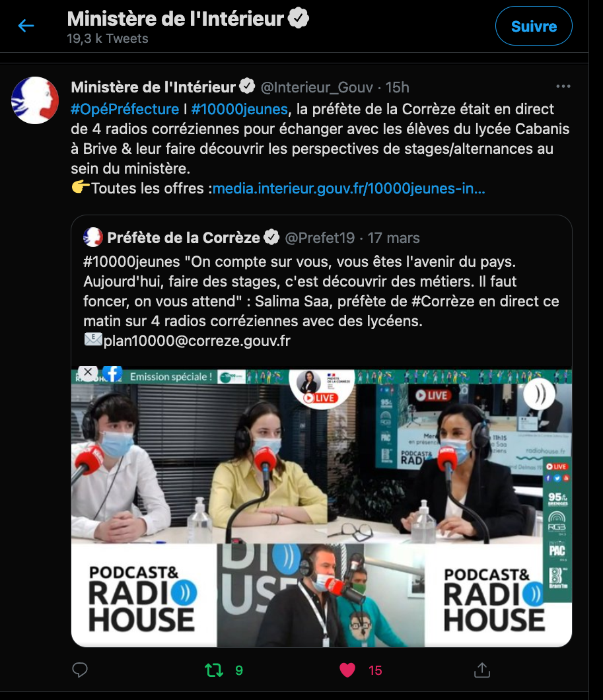Open the #10000jeunes hashtag link
Screen dimensions: 603x700
pyautogui.click(x=240, y=109)
